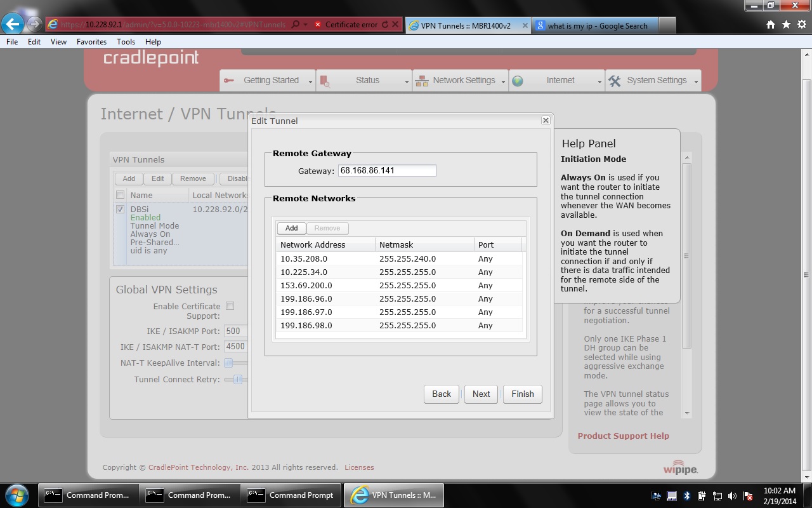The height and width of the screenshot is (508, 812).
Task: Enable the Certificate Support checkbox
Action: click(x=230, y=306)
